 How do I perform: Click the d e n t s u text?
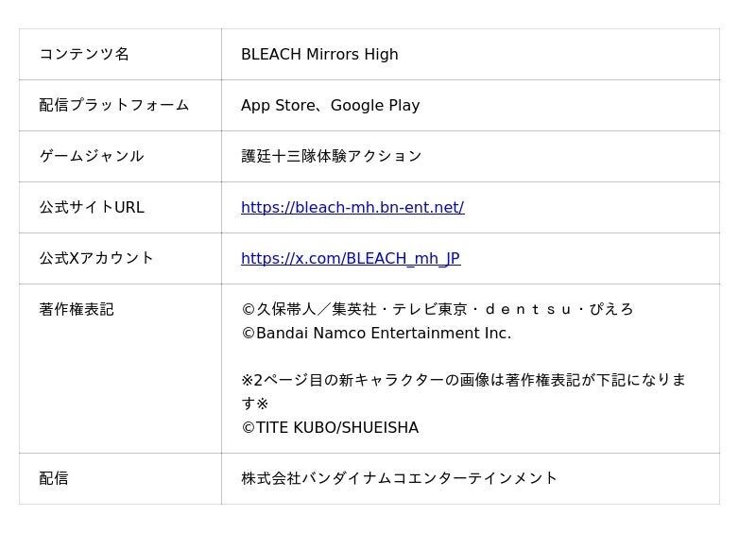[528, 309]
